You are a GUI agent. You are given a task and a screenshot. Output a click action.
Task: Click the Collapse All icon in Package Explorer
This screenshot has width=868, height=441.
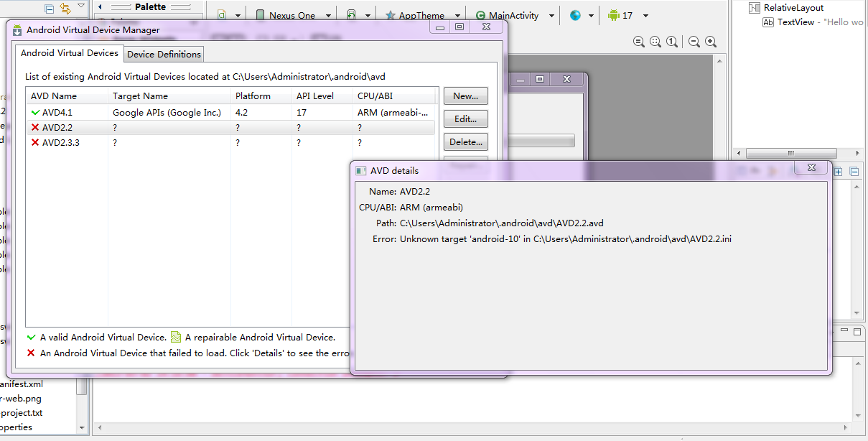point(50,9)
